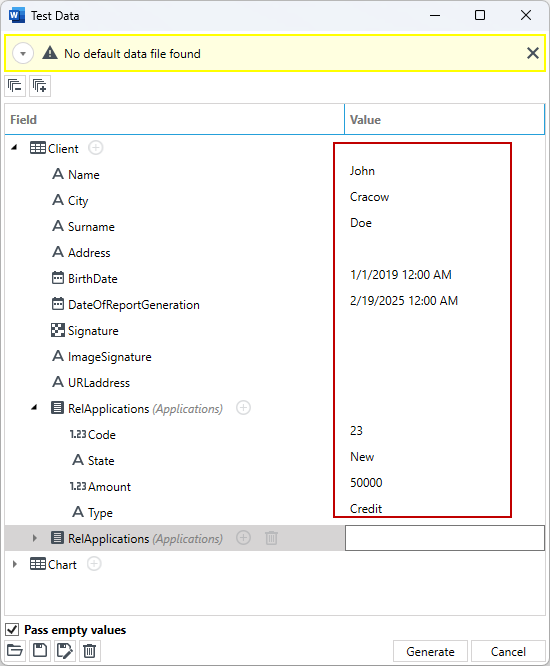Select the Surname value Doe

[361, 223]
